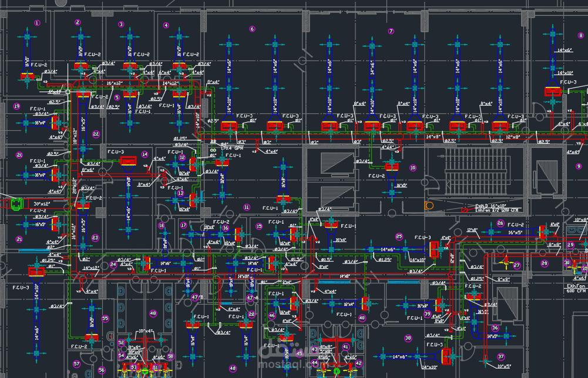588x378 pixels.
Task: Click room number tag 18
Action: coord(162,225)
